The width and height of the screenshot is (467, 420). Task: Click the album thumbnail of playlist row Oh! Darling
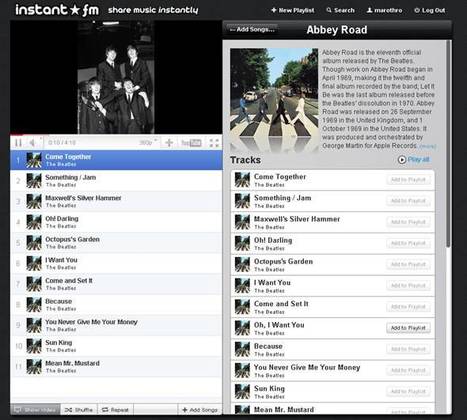pos(34,222)
